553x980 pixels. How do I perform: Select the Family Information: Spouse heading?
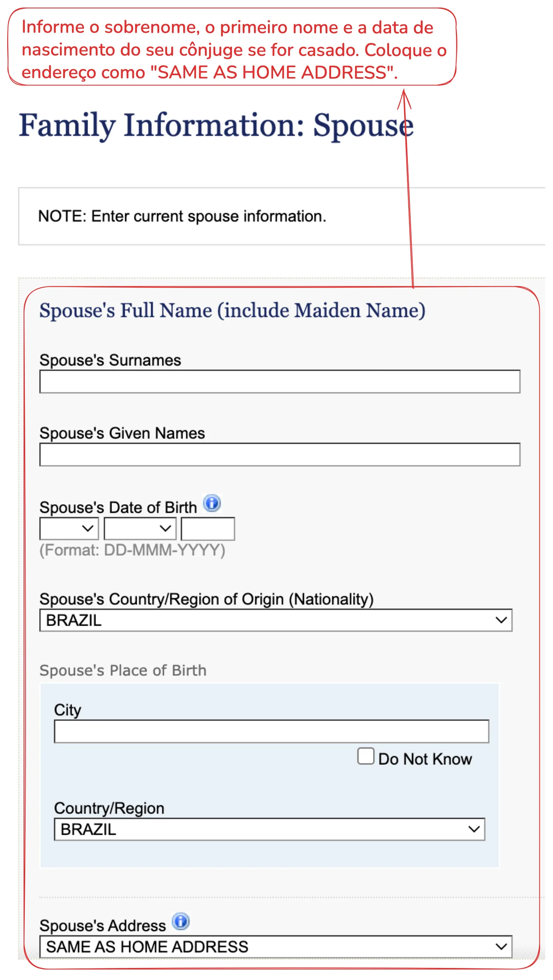[x=216, y=126]
